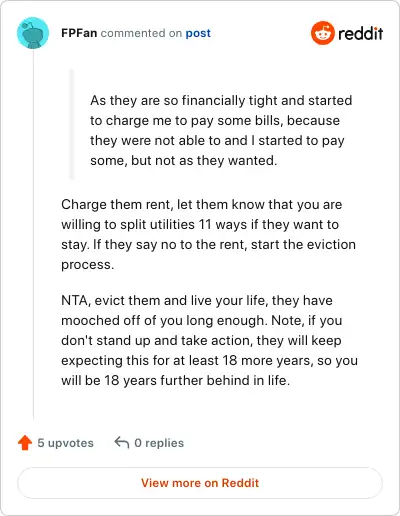400x516 pixels.
Task: Follow the blue "post" link
Action: (198, 33)
